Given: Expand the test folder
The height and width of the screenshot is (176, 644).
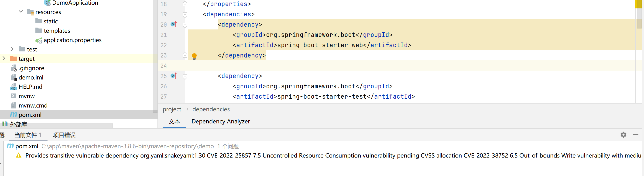Looking at the screenshot, I should pos(12,49).
